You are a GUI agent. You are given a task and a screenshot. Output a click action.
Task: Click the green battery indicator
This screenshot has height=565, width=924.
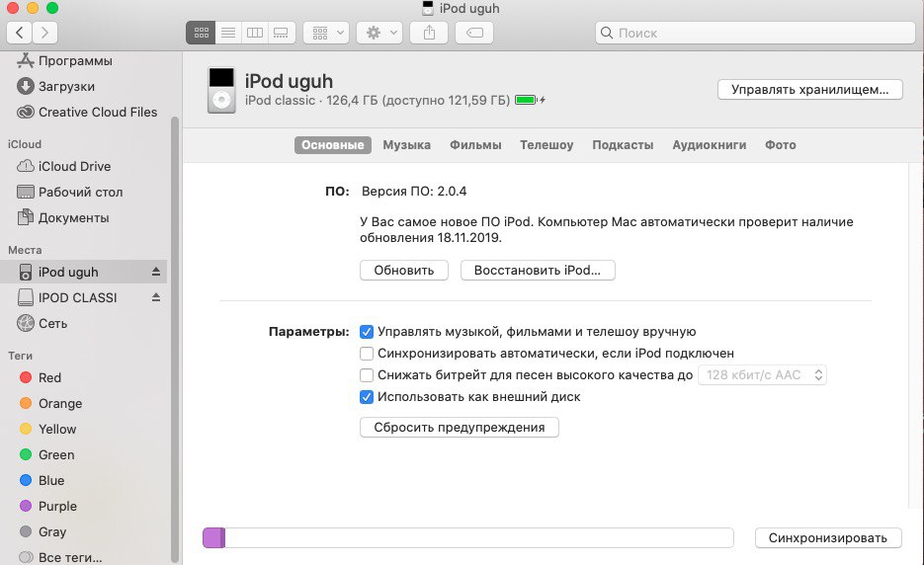pyautogui.click(x=525, y=100)
